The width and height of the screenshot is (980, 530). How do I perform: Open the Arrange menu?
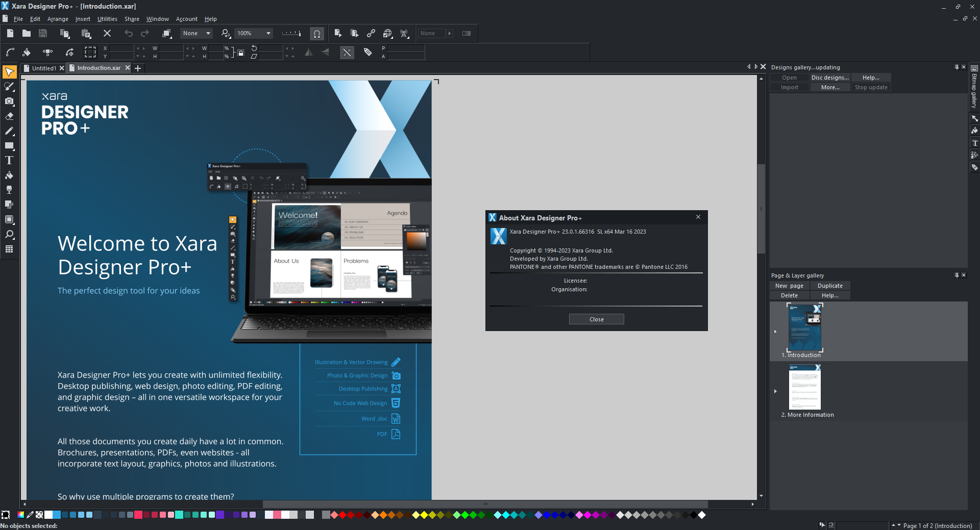(x=58, y=19)
